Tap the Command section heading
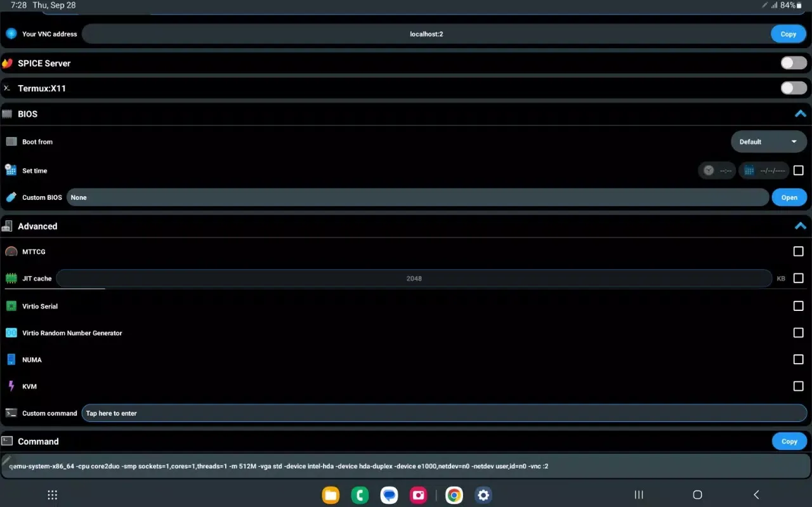 38,441
